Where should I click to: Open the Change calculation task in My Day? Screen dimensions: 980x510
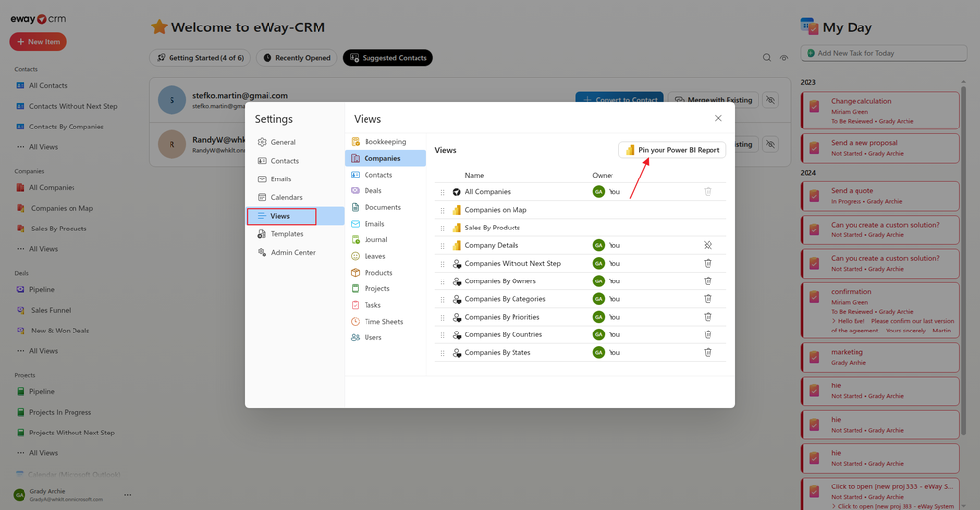880,111
